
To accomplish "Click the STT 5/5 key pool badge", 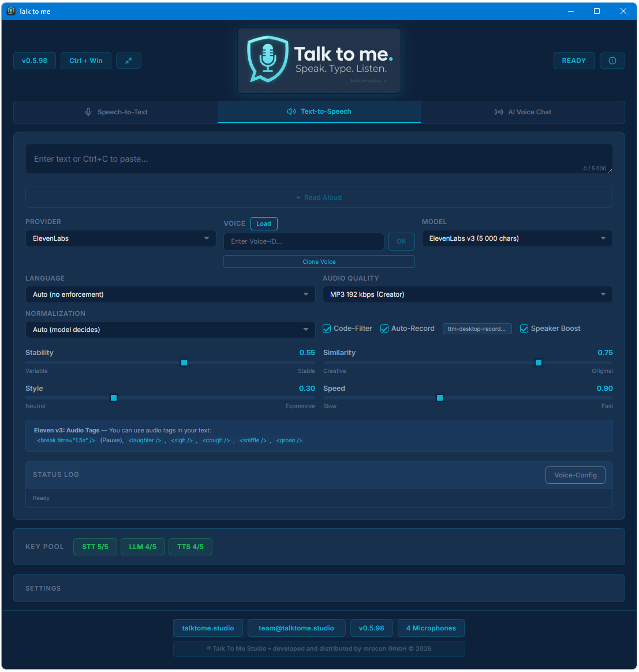I will (95, 546).
